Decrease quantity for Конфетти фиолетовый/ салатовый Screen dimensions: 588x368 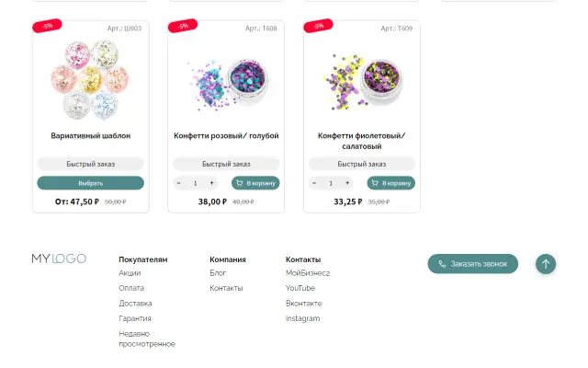click(x=314, y=183)
